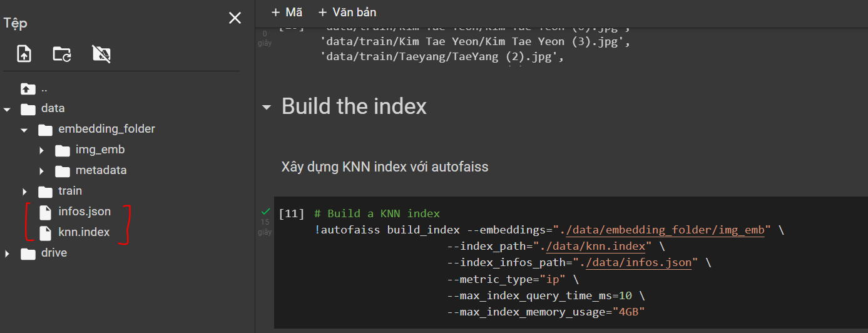Expand the train folder arrow
868x333 pixels.
pyautogui.click(x=24, y=192)
